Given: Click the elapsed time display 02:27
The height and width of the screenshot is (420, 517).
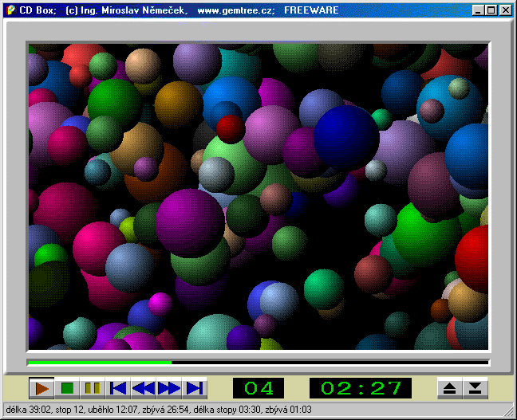Looking at the screenshot, I should (x=360, y=388).
